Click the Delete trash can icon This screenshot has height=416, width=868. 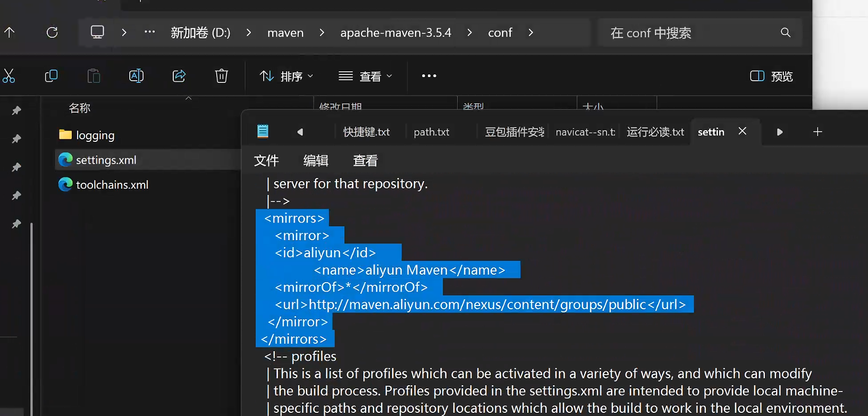(x=222, y=76)
